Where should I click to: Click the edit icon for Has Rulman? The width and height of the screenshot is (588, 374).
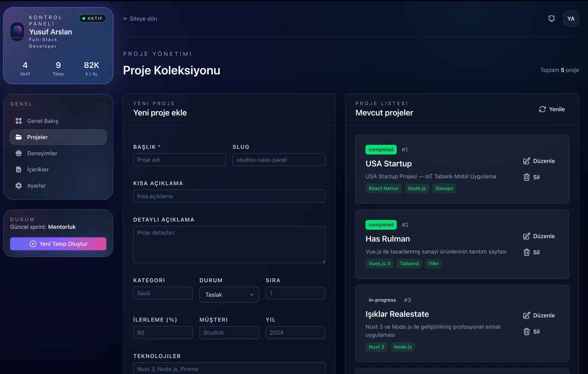527,236
